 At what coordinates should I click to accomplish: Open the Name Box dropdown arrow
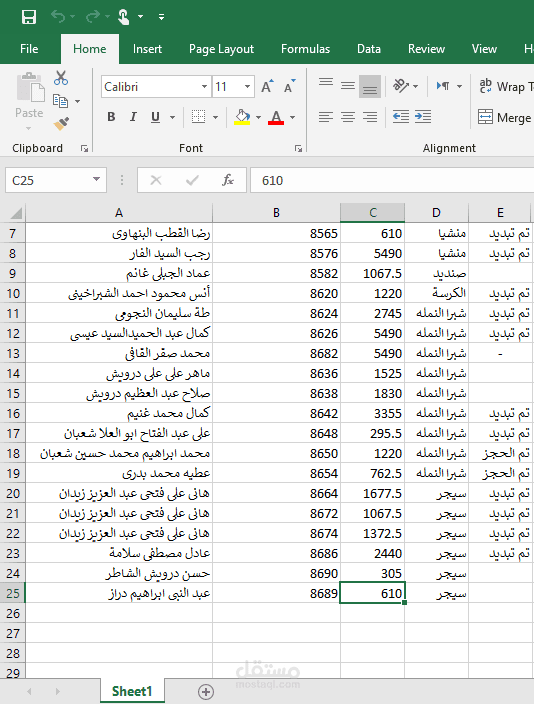coord(96,180)
